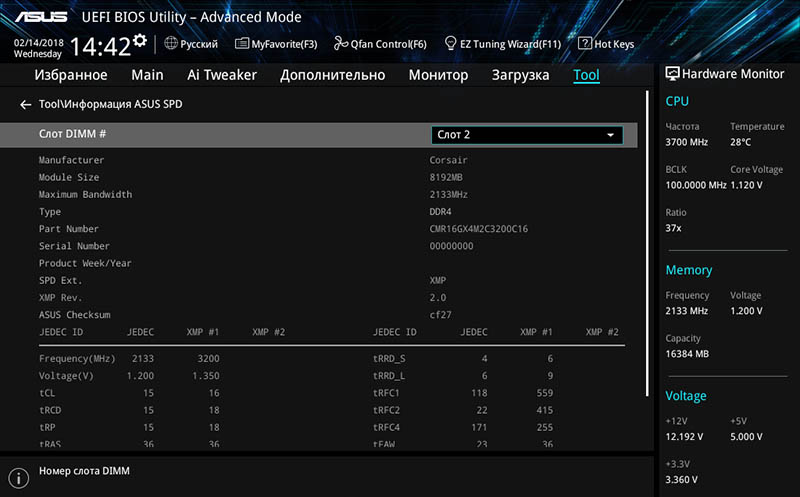The width and height of the screenshot is (800, 497).
Task: Click BCLK value 100.0000 MHz
Action: point(695,185)
